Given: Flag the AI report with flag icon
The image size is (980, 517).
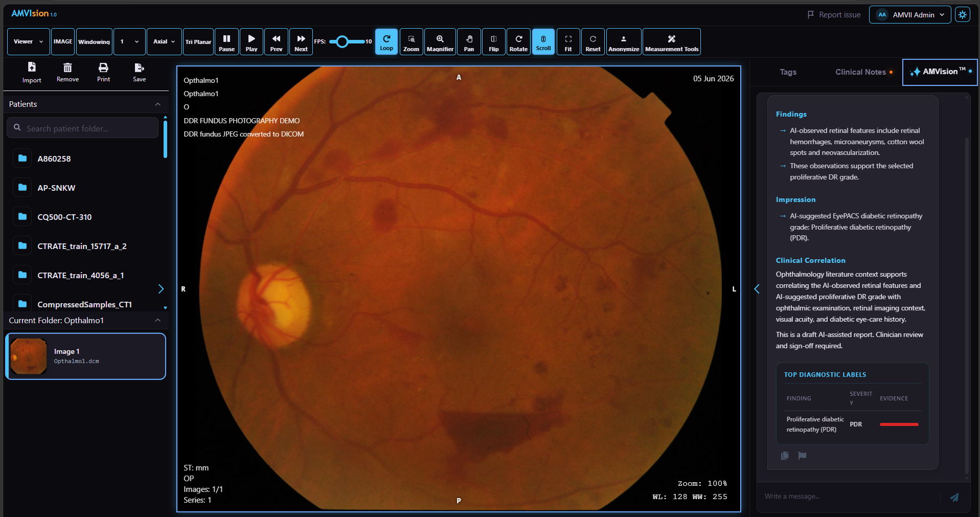Looking at the screenshot, I should click(x=802, y=456).
